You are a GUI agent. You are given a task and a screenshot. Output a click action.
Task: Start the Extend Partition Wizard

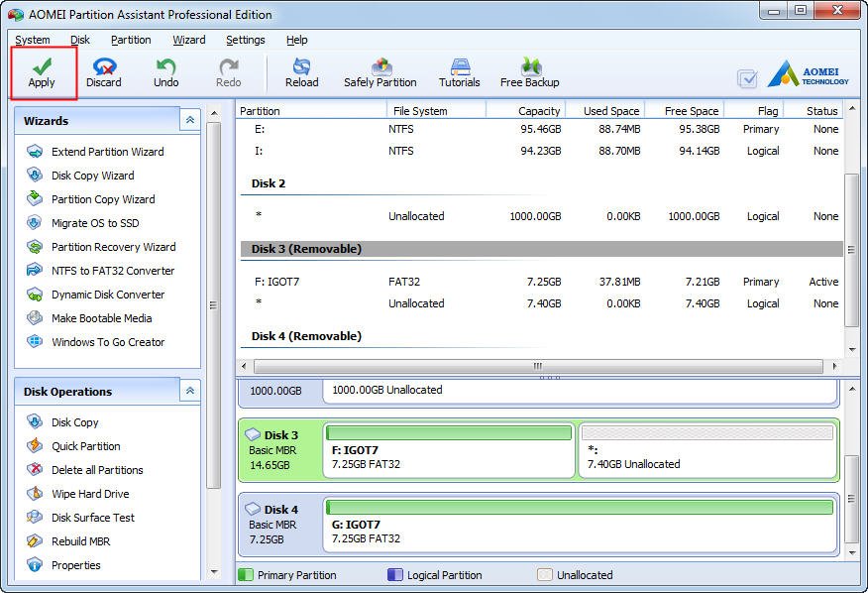(107, 152)
